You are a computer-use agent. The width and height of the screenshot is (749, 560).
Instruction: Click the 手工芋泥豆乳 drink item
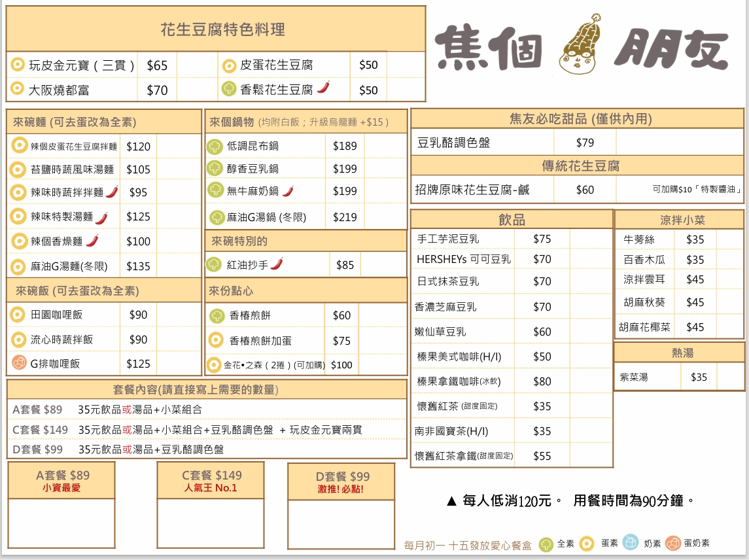[447, 238]
